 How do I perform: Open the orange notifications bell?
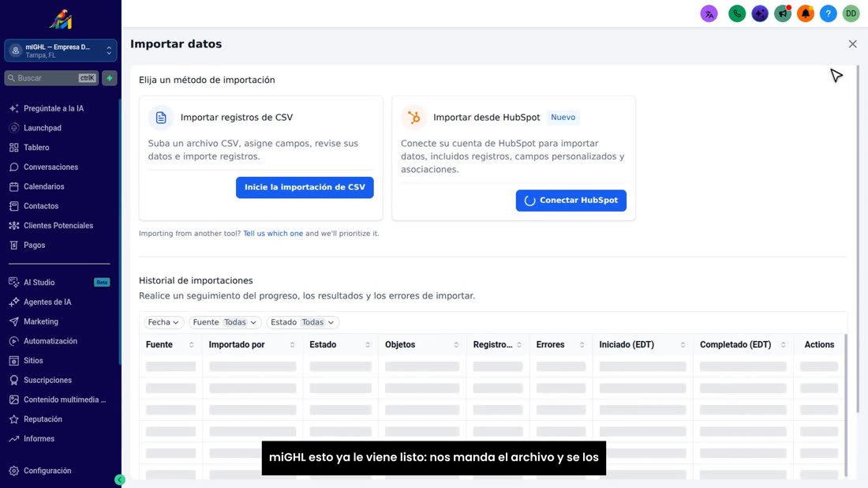click(806, 14)
